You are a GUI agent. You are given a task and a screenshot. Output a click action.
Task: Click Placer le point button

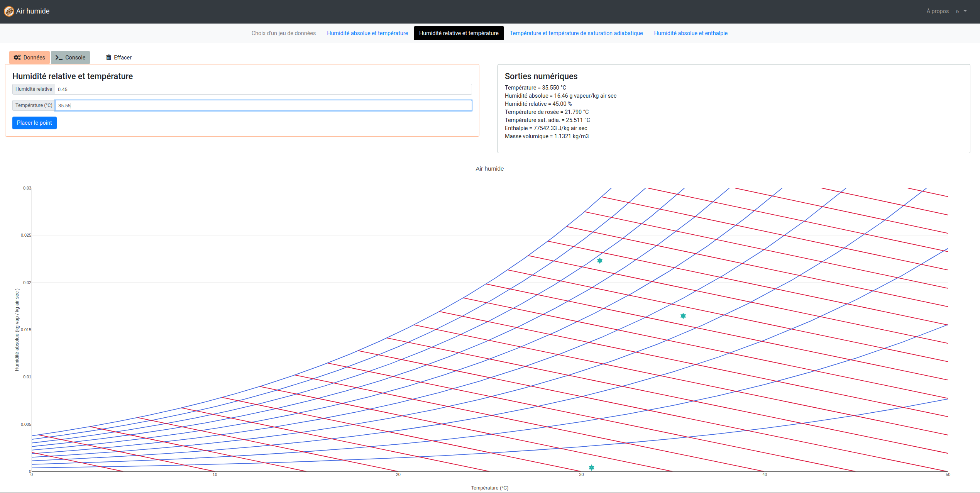pos(34,123)
